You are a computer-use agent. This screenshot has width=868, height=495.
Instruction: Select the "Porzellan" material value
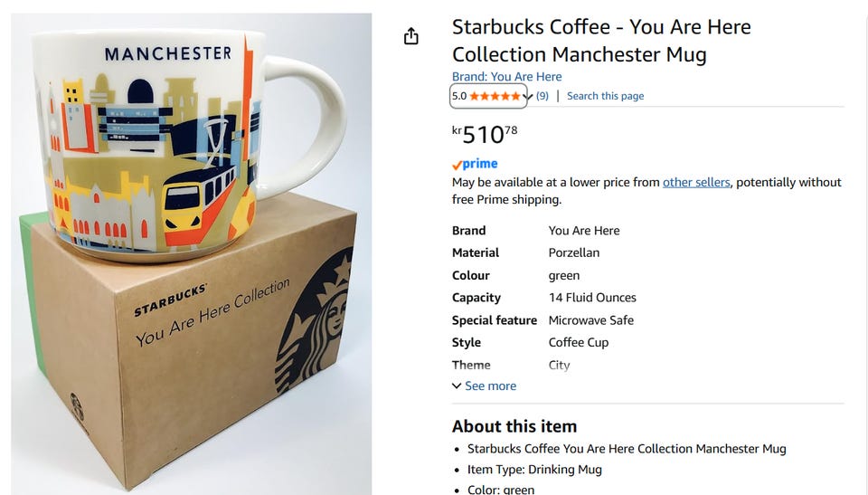point(573,252)
